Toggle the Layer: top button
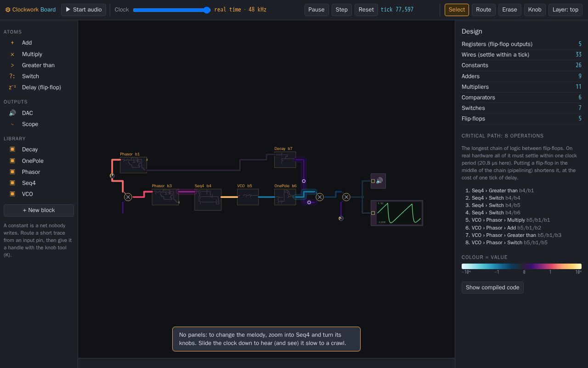The width and height of the screenshot is (588, 368). (x=565, y=10)
